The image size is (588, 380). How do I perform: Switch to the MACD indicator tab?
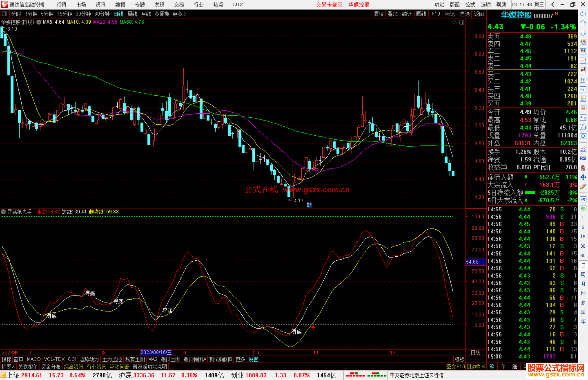point(33,359)
